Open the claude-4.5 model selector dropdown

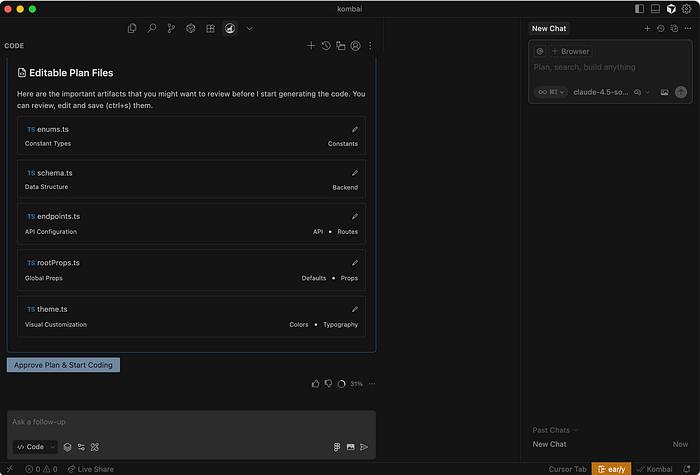601,92
